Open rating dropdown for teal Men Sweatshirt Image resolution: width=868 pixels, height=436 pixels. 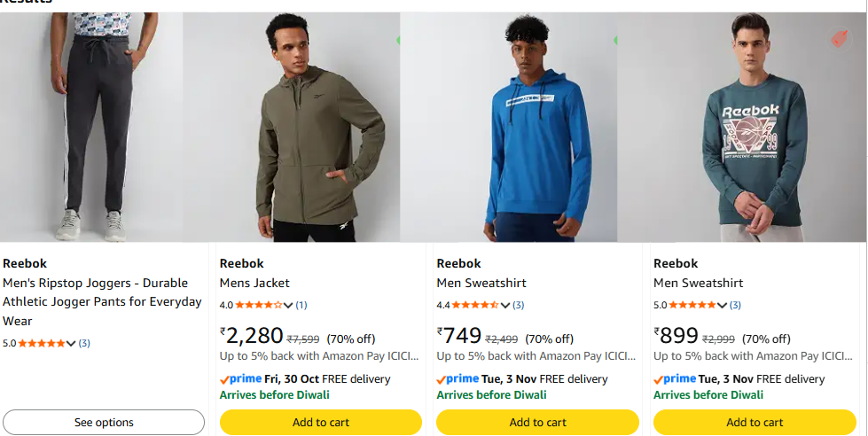click(722, 306)
